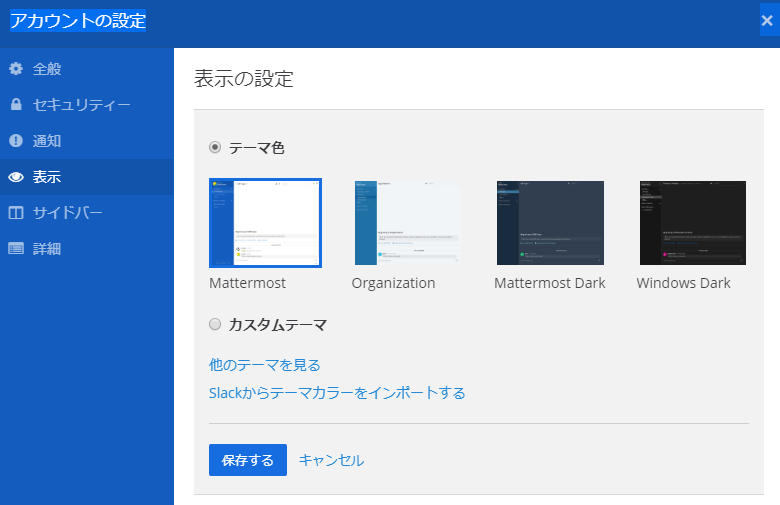Click the gear icon next to 全般
The width and height of the screenshot is (780, 505).
[x=16, y=69]
